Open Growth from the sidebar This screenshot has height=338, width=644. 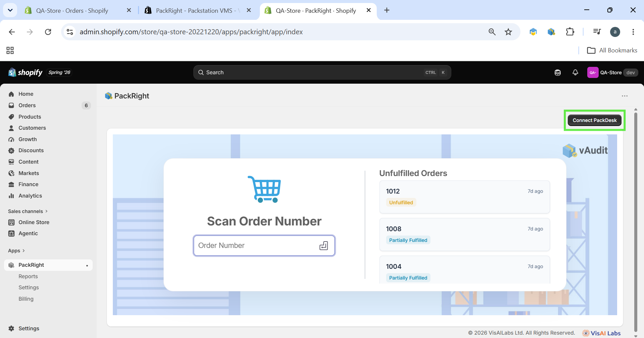tap(28, 139)
